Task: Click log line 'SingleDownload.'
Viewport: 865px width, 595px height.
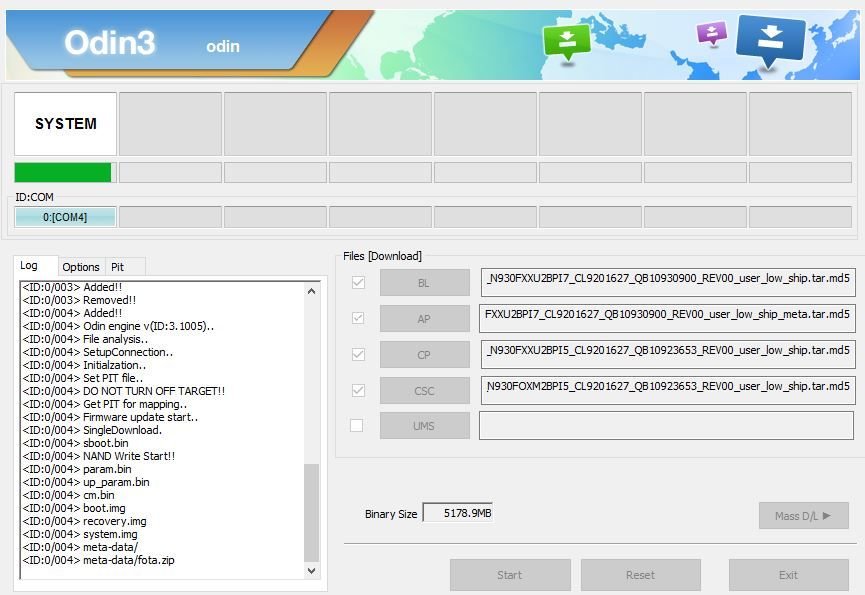Action: [92, 430]
